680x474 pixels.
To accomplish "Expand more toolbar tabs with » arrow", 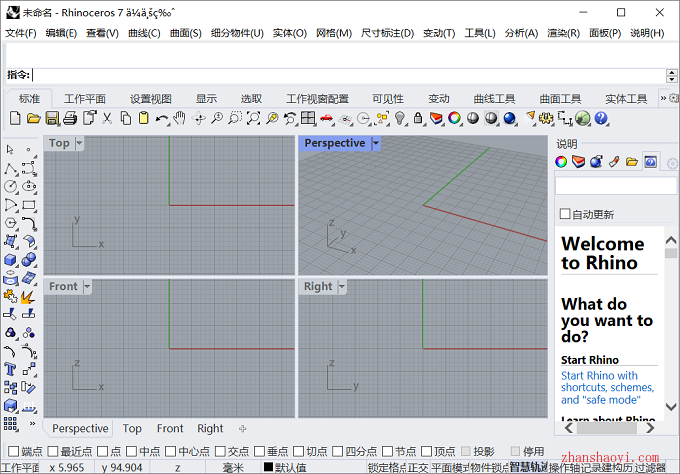I will point(663,98).
